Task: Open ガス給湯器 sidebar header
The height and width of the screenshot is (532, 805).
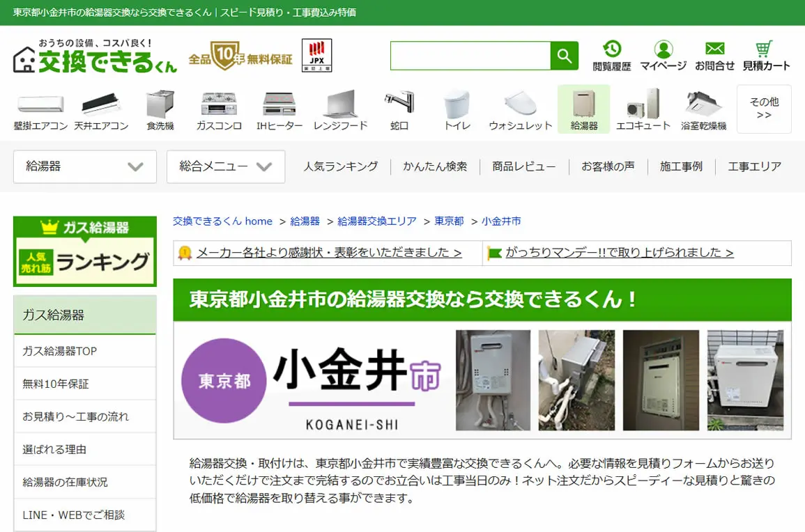Action: click(85, 315)
